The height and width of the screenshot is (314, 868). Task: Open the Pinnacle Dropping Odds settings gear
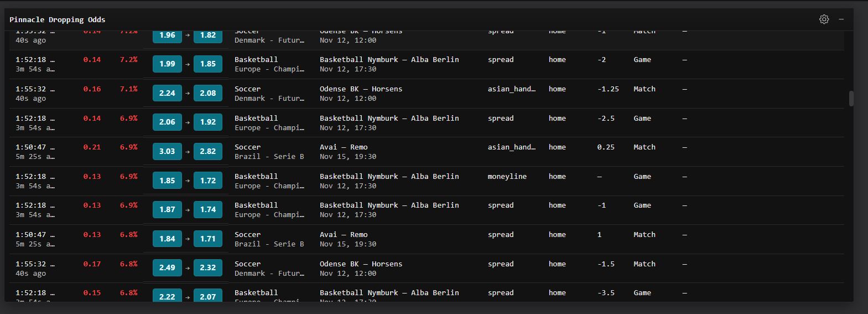coord(824,19)
